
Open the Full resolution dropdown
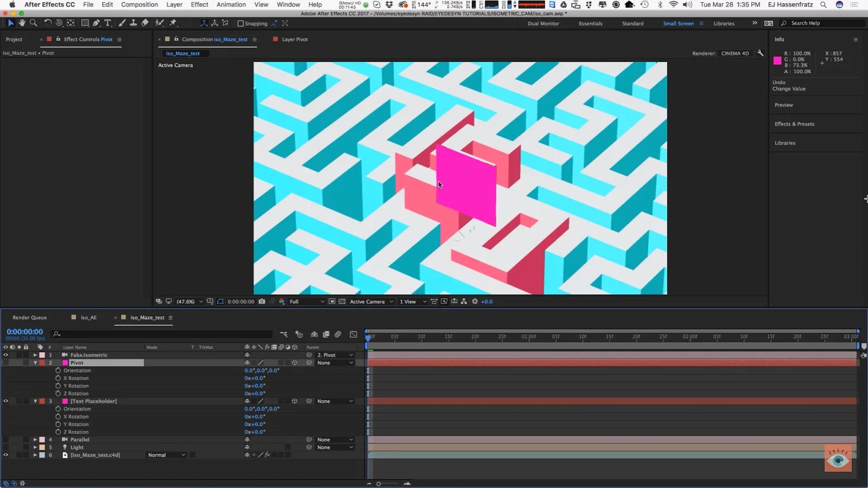(307, 301)
